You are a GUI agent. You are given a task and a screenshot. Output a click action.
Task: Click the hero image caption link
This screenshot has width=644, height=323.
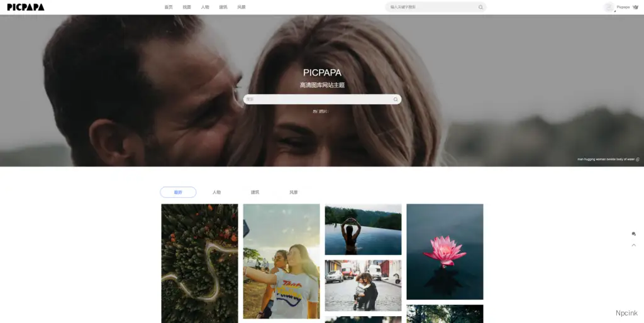pyautogui.click(x=606, y=160)
